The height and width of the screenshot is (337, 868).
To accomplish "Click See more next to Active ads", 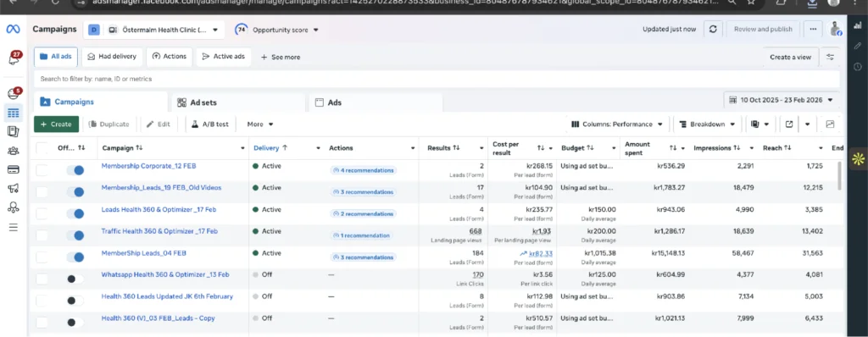I will coord(281,57).
